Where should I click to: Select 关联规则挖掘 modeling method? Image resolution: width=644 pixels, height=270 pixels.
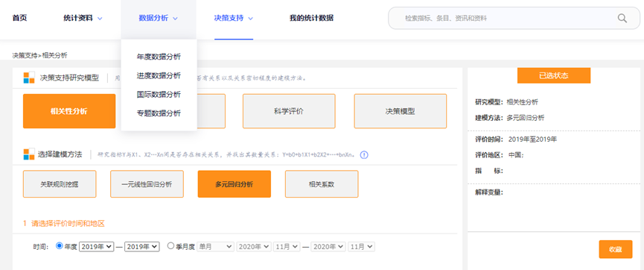point(60,184)
